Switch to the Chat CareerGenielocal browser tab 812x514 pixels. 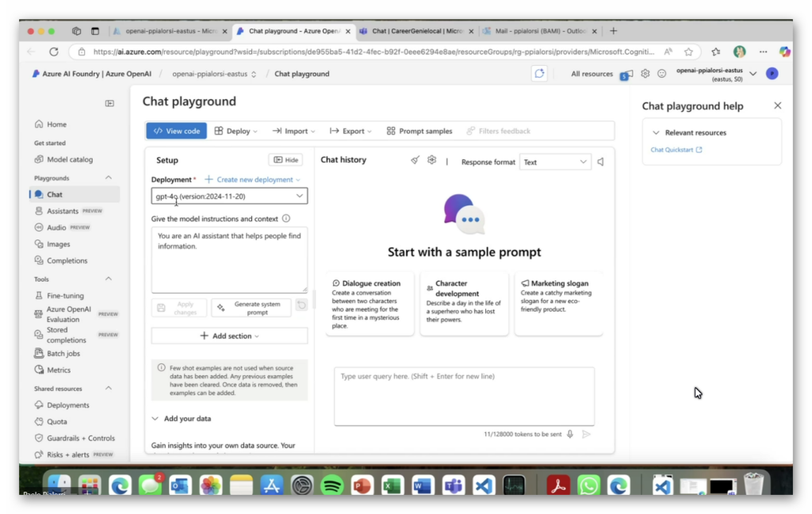(x=417, y=31)
